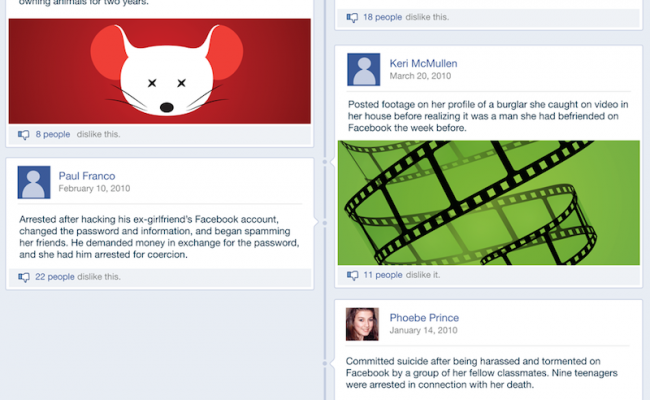The image size is (650, 400).
Task: Click the thumbs-down icon beside "8 people"
Action: [24, 135]
